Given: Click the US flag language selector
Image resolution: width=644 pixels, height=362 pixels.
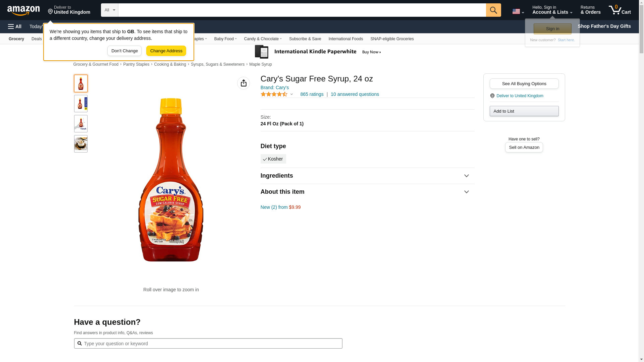Looking at the screenshot, I should [518, 11].
